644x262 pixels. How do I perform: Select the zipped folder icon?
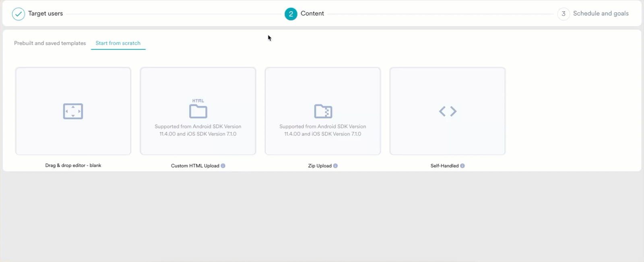[x=323, y=111]
